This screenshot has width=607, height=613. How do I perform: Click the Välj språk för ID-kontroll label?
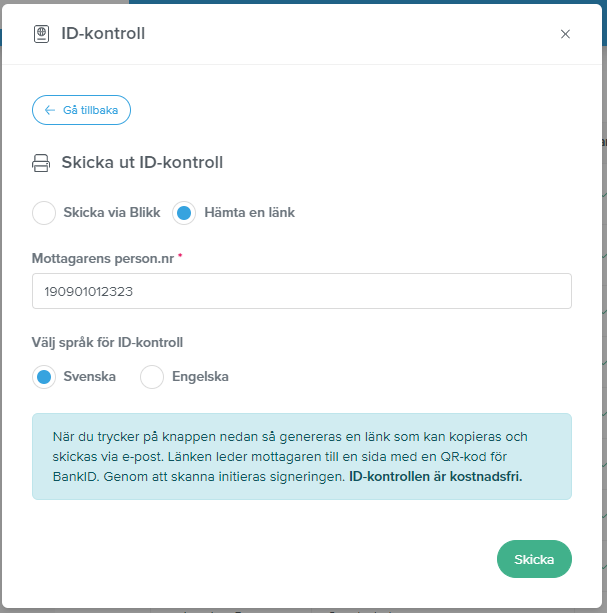pos(107,342)
